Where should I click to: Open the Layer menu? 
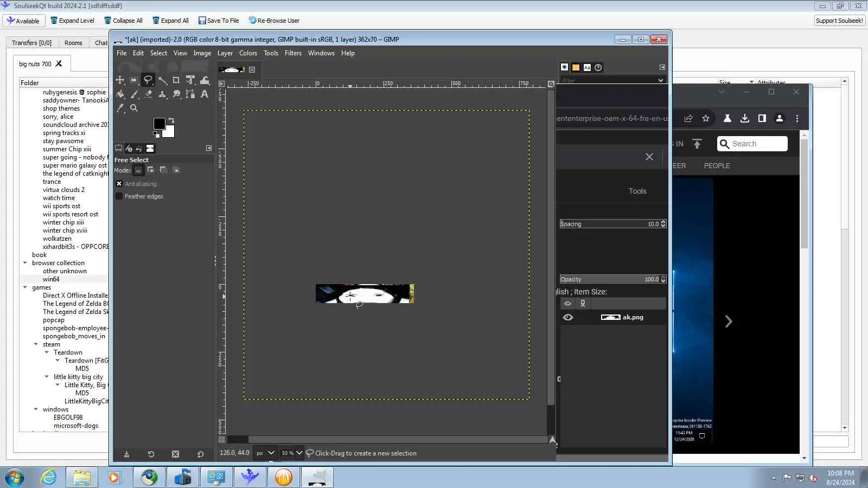[225, 53]
